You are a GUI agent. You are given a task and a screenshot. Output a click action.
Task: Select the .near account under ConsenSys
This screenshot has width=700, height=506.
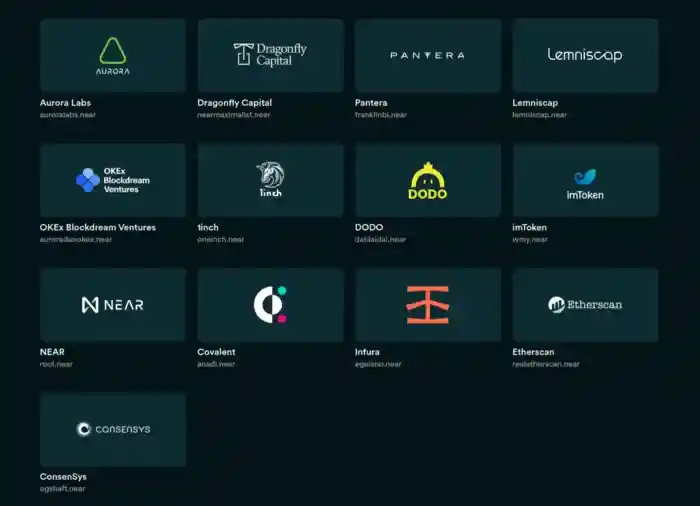(62, 489)
